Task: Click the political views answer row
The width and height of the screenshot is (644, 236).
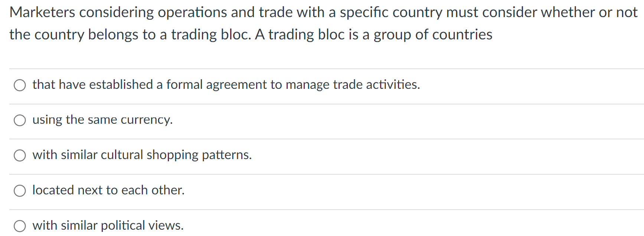Action: click(x=108, y=225)
